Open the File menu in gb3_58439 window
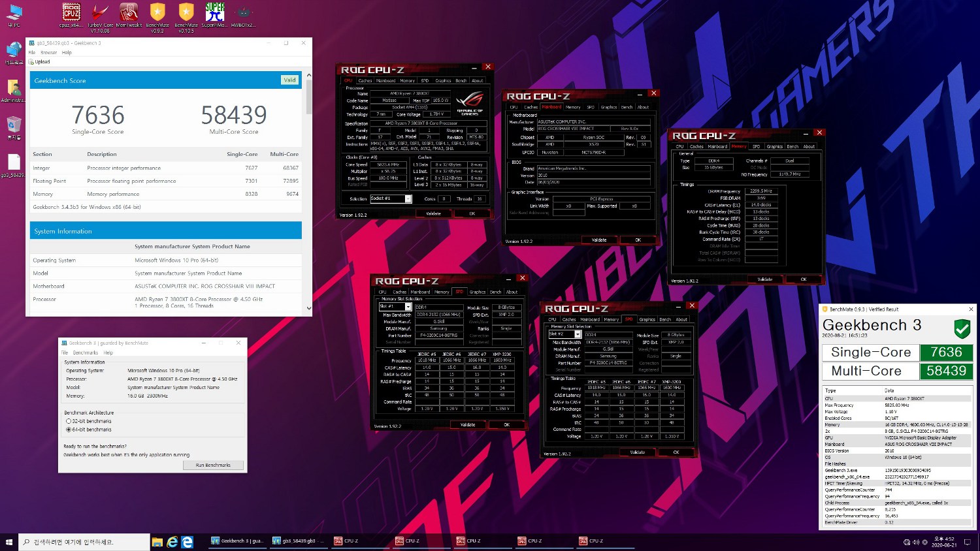The image size is (980, 551). point(31,53)
